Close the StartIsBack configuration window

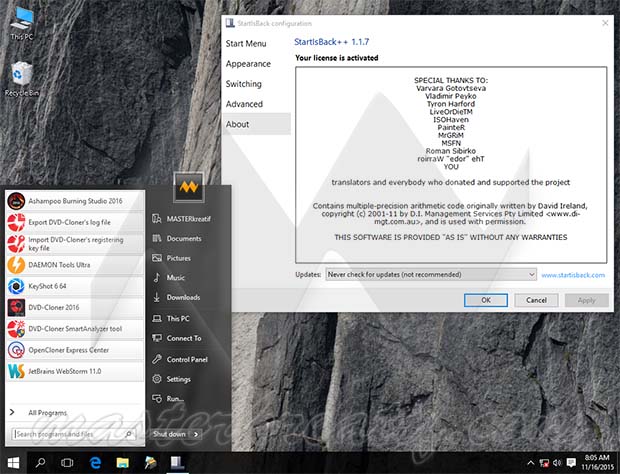(x=605, y=23)
